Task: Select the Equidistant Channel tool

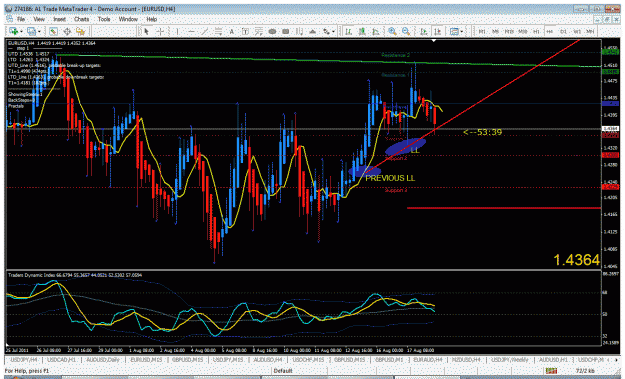Action: [218, 31]
